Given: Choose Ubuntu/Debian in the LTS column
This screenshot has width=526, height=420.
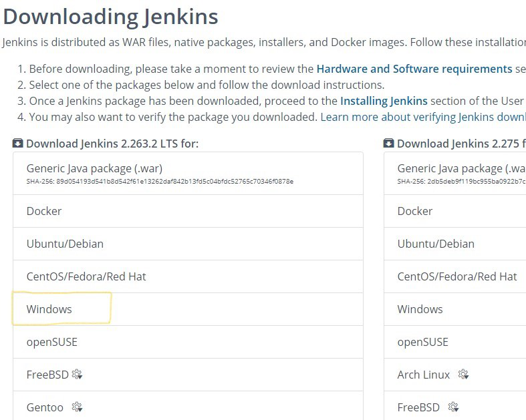Looking at the screenshot, I should tap(188, 244).
